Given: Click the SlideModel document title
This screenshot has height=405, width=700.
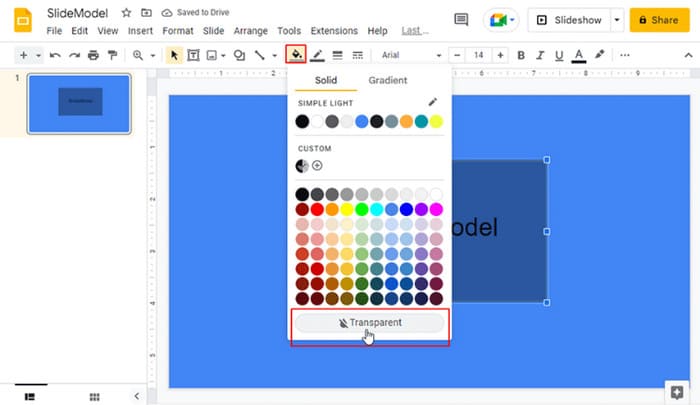Looking at the screenshot, I should point(77,13).
